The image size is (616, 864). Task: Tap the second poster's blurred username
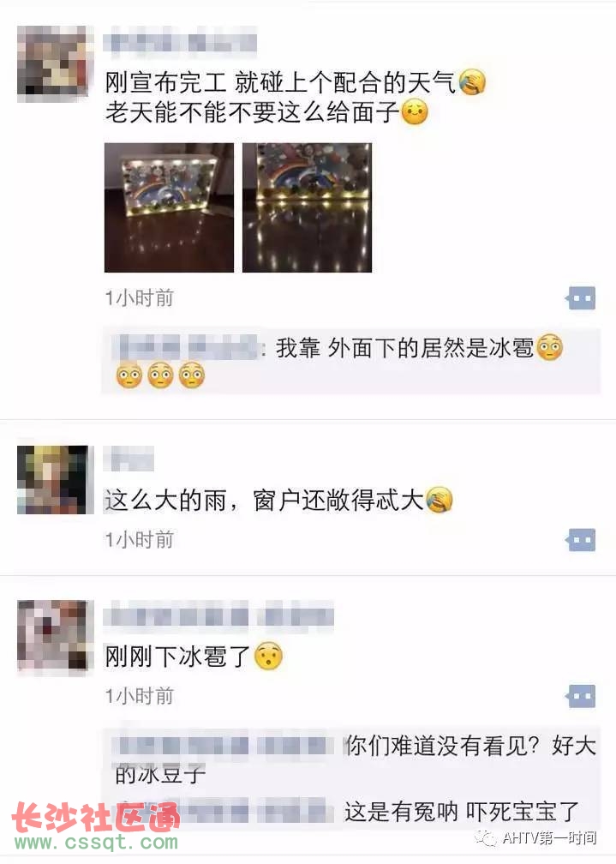131,459
